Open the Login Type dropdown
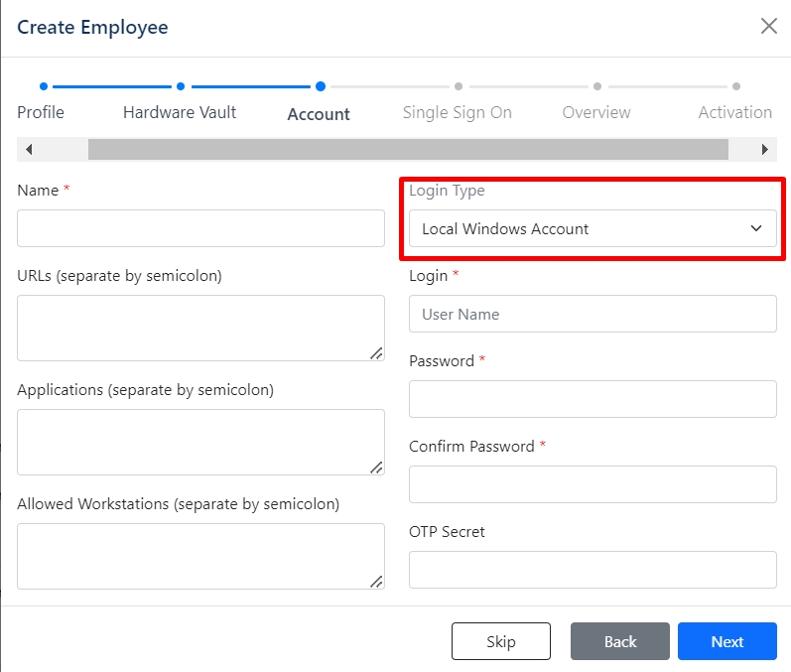Viewport: 791px width, 672px height. tap(593, 228)
